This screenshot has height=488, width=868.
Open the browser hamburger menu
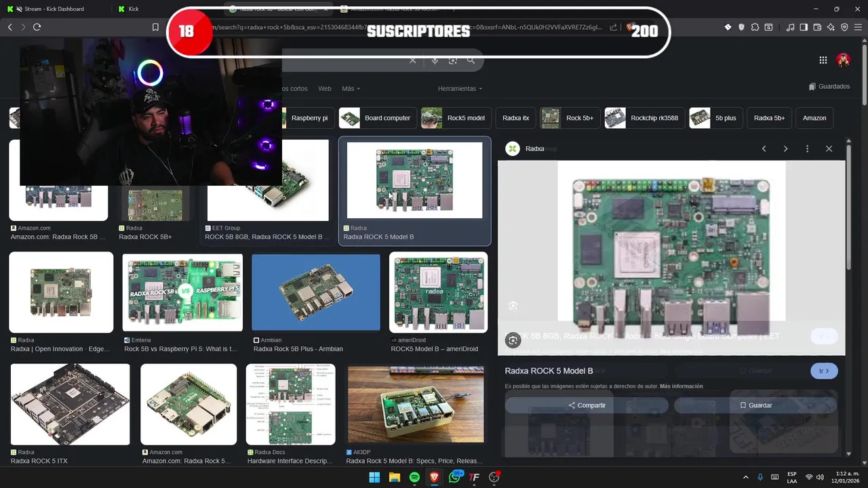pos(858,27)
